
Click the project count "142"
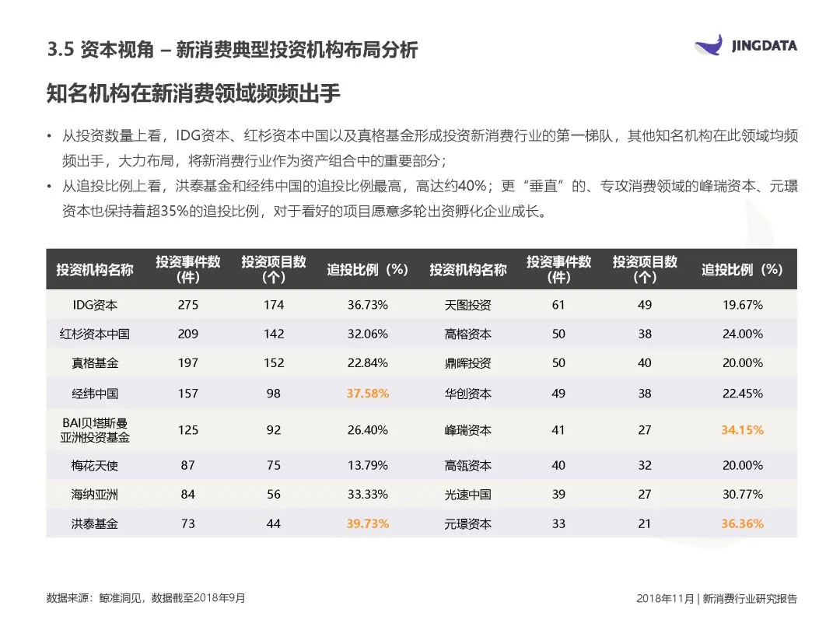(274, 334)
